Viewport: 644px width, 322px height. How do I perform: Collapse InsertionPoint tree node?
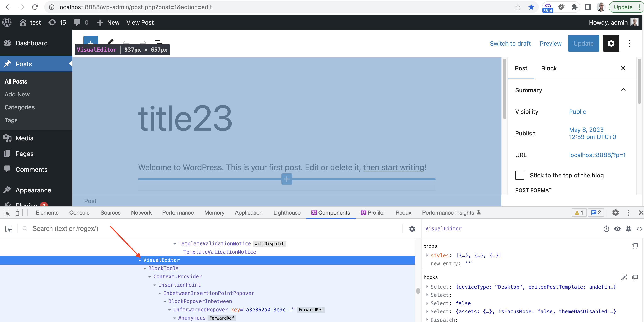[x=155, y=285]
